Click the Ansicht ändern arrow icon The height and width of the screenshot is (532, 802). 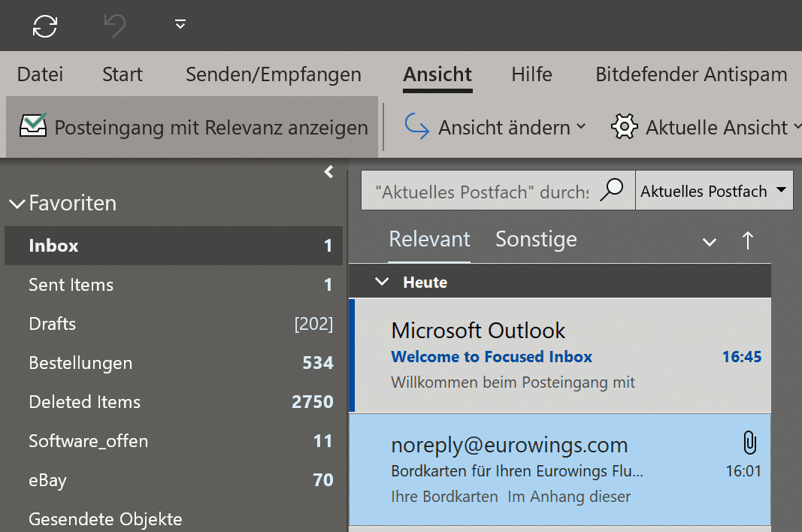click(x=417, y=127)
